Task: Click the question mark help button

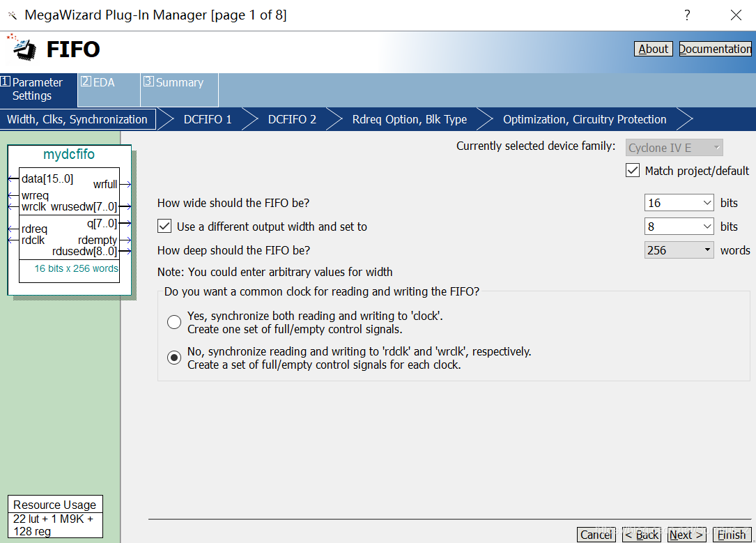Action: [x=687, y=15]
